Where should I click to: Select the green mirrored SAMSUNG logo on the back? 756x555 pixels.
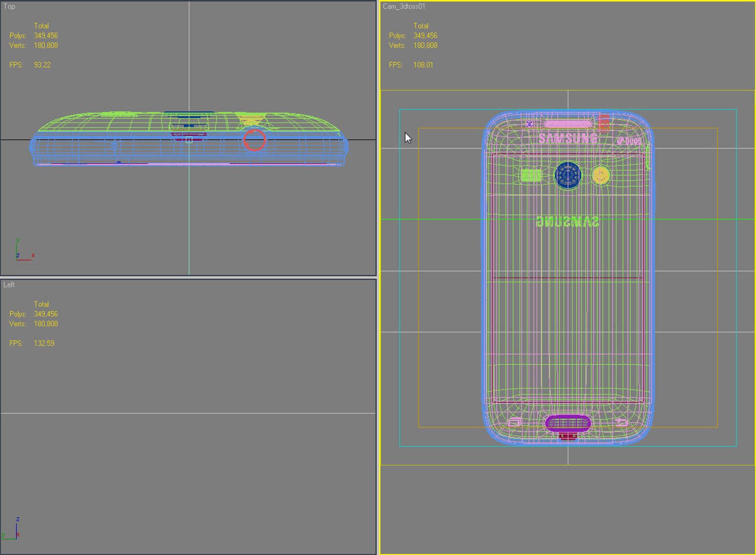point(568,221)
